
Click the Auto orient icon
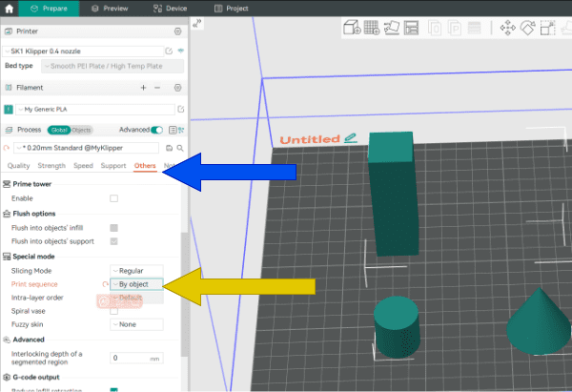pyautogui.click(x=392, y=28)
